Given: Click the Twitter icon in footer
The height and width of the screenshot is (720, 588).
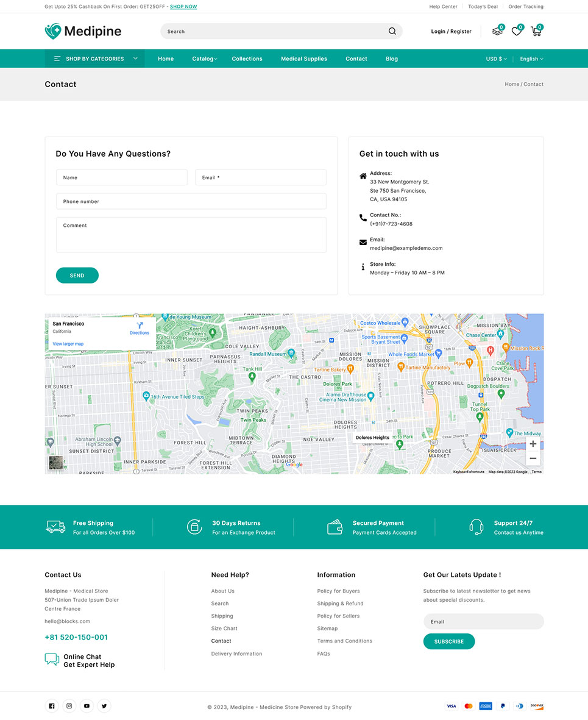Looking at the screenshot, I should (104, 706).
